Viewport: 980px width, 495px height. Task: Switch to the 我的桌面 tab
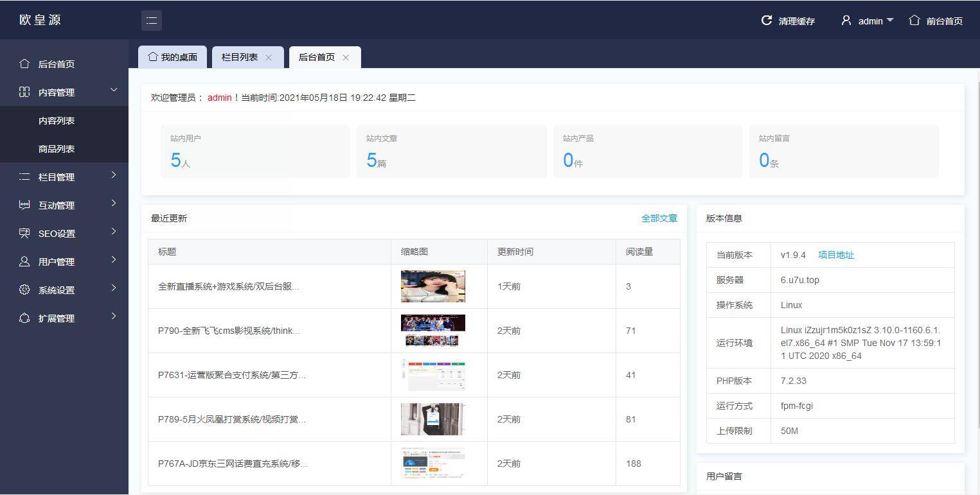(172, 56)
